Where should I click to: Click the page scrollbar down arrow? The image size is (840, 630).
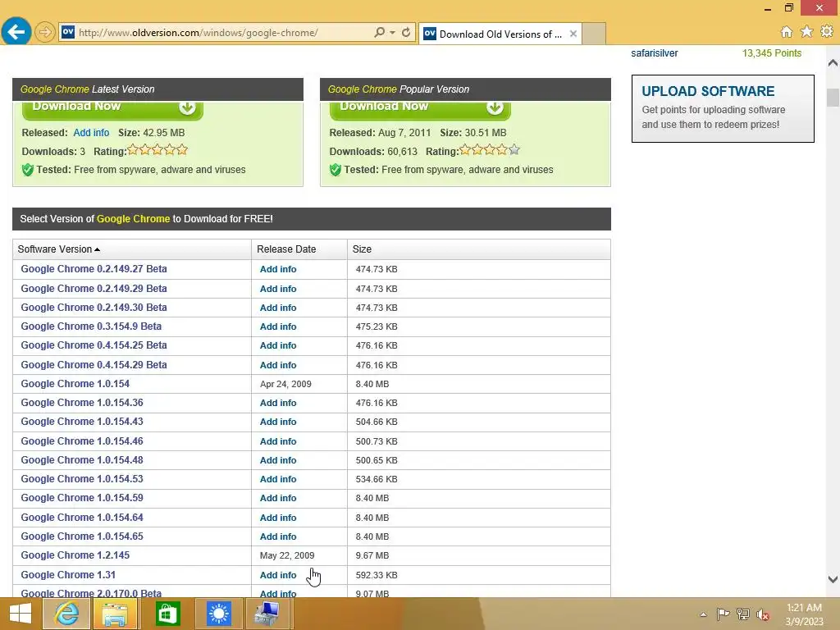coord(833,579)
